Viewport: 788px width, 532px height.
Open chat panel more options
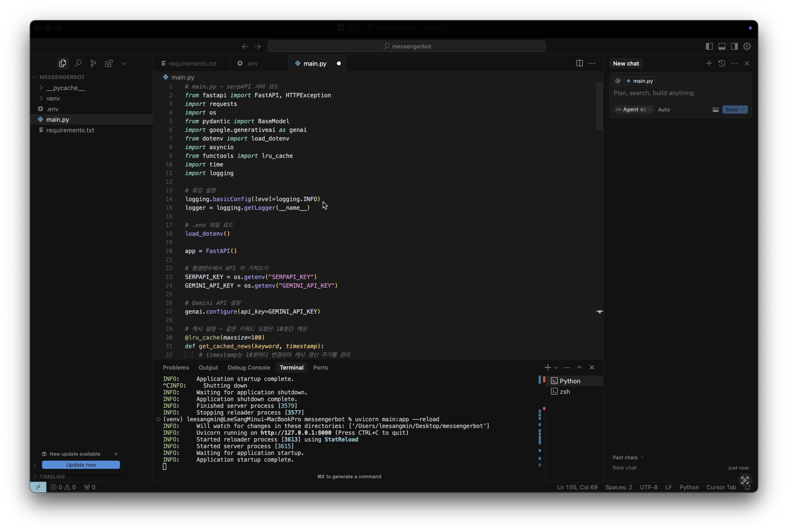click(734, 63)
